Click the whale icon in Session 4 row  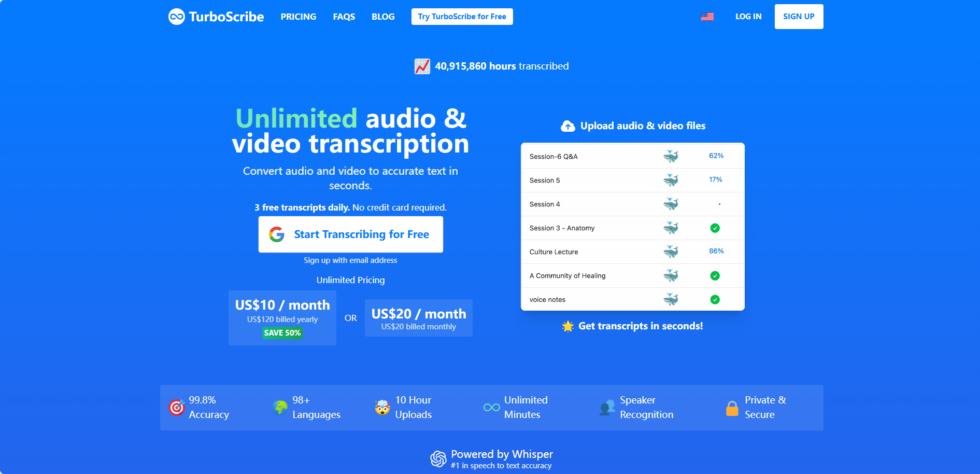[x=671, y=204]
